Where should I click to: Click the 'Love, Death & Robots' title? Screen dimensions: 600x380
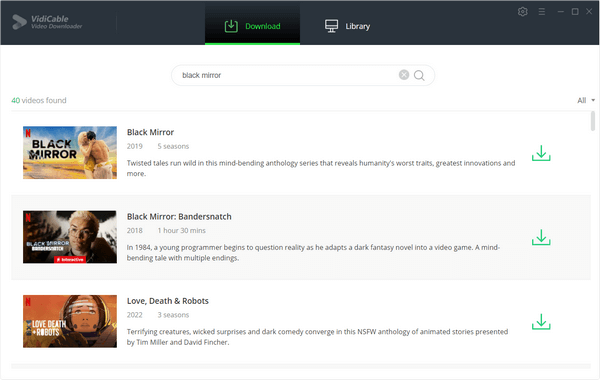click(x=168, y=301)
